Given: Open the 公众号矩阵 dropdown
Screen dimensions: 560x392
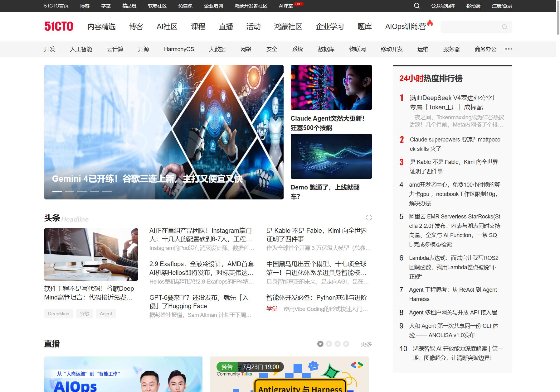Looking at the screenshot, I should pyautogui.click(x=443, y=6).
